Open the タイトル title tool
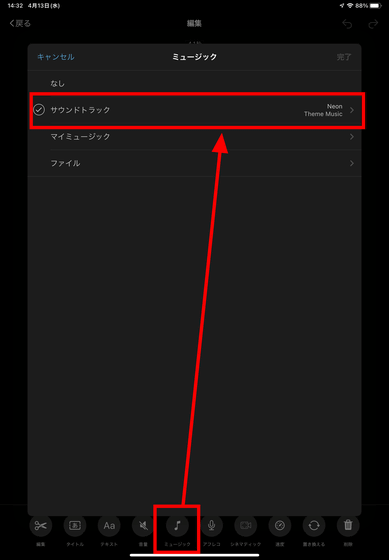 (x=75, y=525)
